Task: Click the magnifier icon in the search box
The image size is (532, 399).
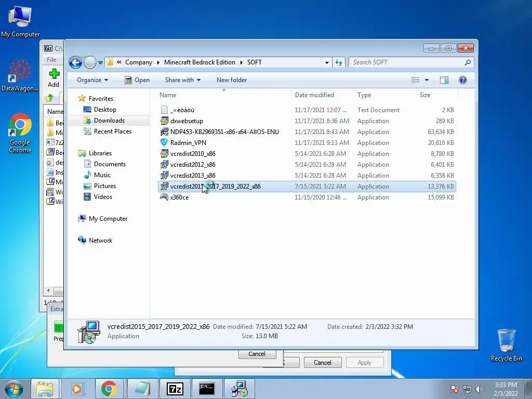Action: click(x=468, y=62)
